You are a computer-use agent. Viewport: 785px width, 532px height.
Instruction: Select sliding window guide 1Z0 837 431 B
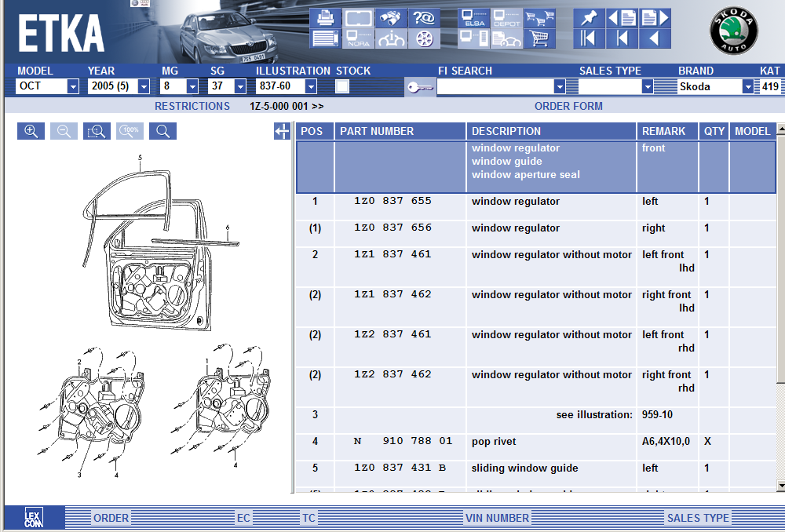tap(400, 468)
